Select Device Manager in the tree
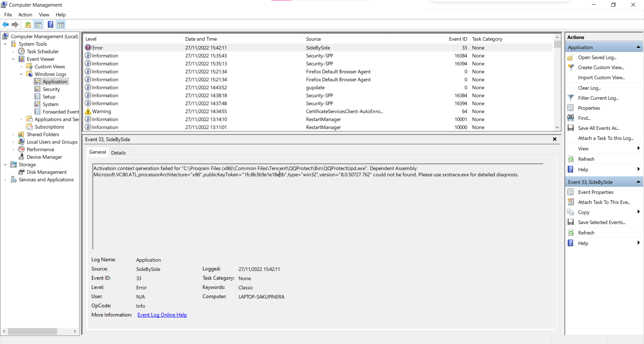644x344 pixels. (x=44, y=157)
